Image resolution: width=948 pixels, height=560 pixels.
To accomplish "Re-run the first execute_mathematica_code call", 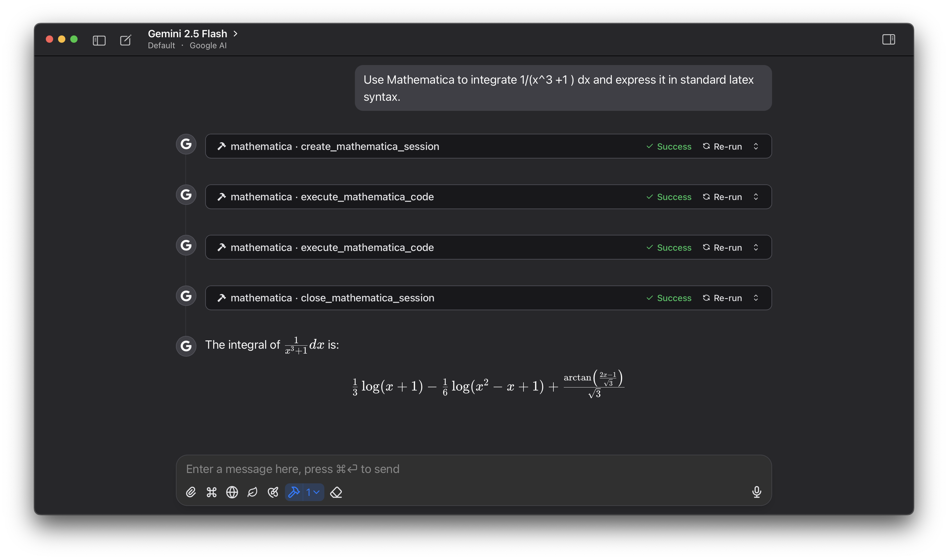I will point(722,197).
